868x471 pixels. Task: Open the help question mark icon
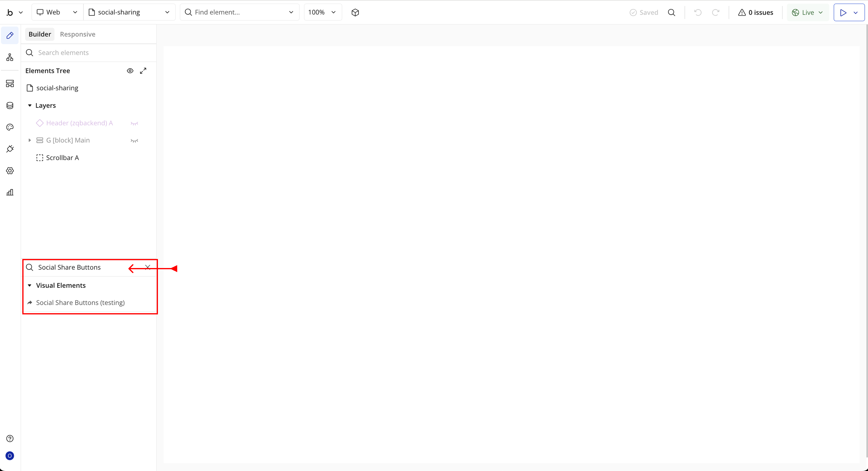(x=10, y=438)
